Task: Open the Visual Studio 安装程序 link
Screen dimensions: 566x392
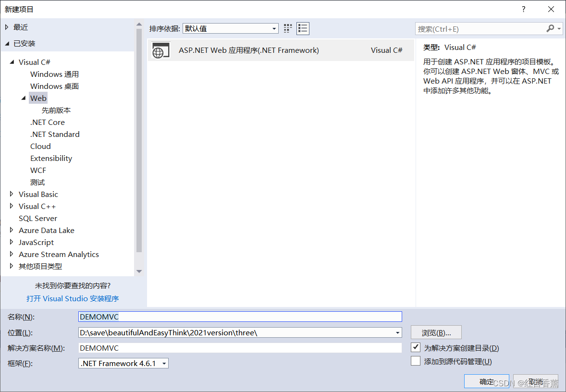Action: (x=73, y=298)
